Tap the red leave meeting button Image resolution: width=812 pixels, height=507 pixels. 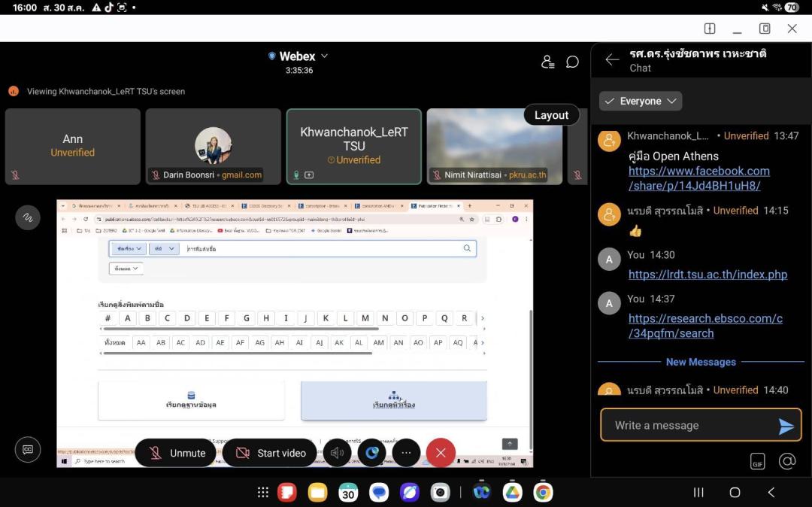pos(441,453)
